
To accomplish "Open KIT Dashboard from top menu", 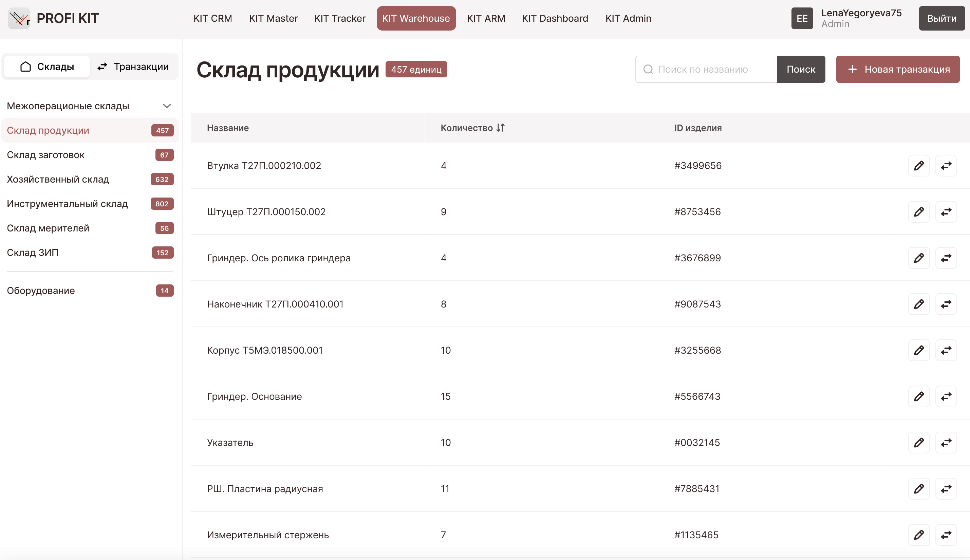I will coord(555,18).
